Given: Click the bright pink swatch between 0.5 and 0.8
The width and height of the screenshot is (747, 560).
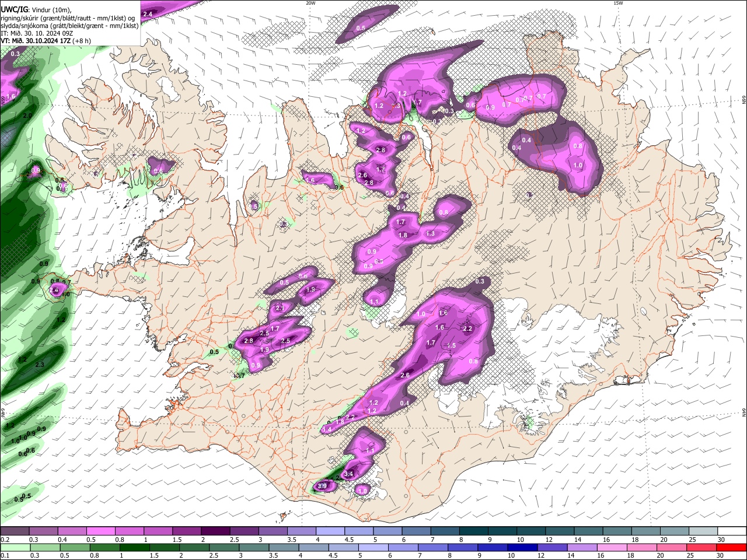Looking at the screenshot, I should [x=100, y=531].
